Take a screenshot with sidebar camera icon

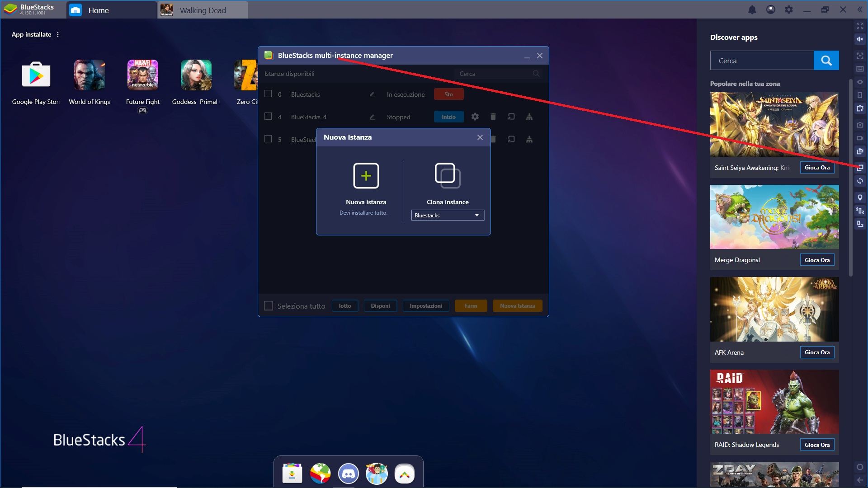860,125
